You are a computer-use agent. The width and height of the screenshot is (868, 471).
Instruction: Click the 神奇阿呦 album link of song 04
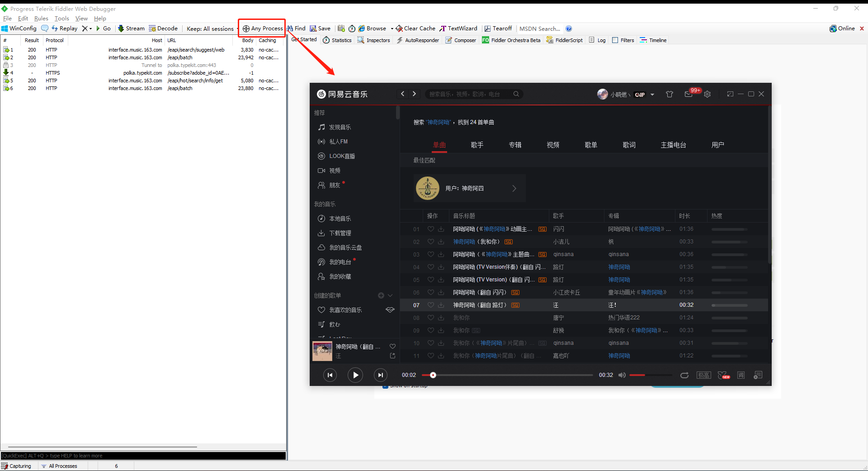(619, 267)
